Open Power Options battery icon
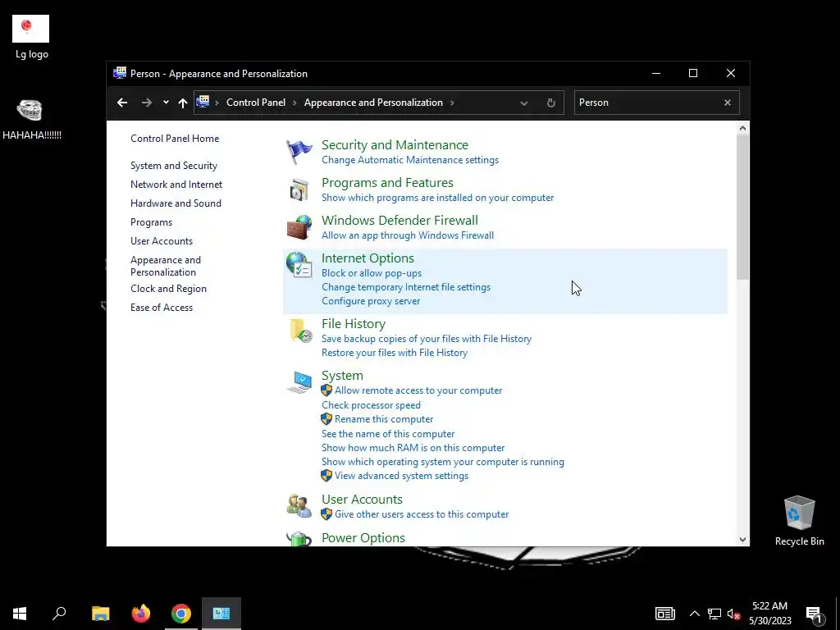The height and width of the screenshot is (630, 840). (x=299, y=538)
